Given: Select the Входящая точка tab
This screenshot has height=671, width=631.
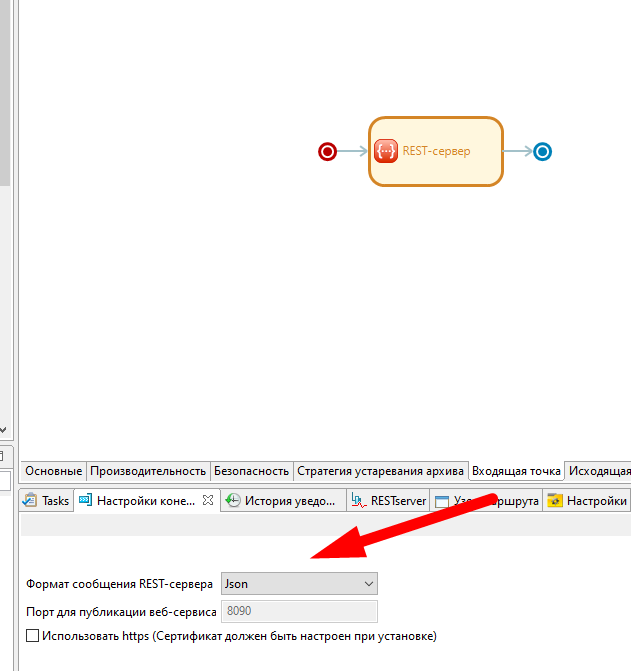Looking at the screenshot, I should click(x=516, y=471).
